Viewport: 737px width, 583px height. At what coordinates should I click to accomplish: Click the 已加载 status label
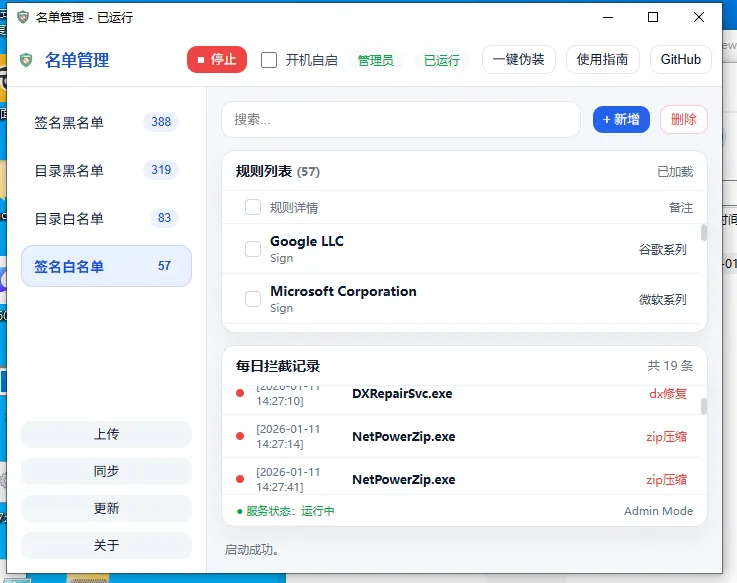pos(675,172)
